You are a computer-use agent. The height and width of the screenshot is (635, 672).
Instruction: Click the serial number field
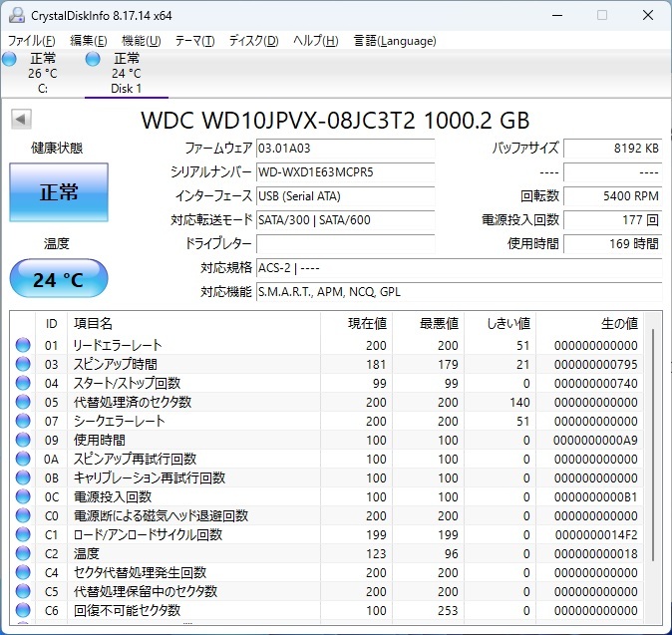345,171
